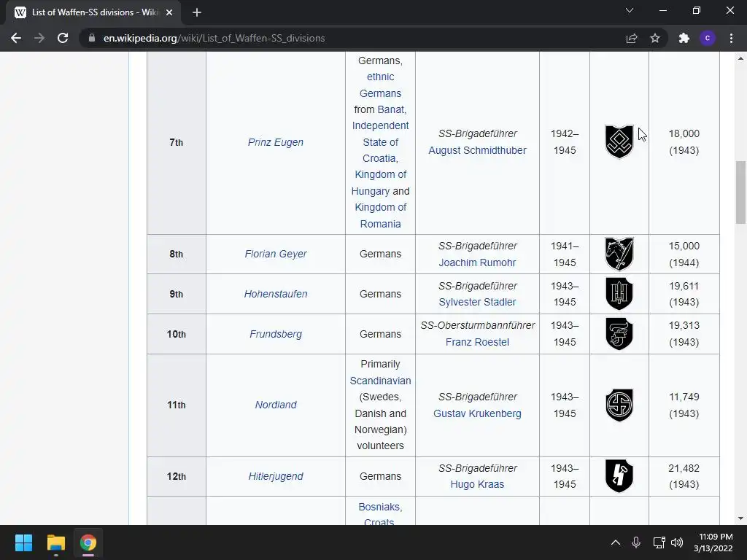Open the Chrome profile avatar
This screenshot has width=747, height=560.
click(x=708, y=38)
